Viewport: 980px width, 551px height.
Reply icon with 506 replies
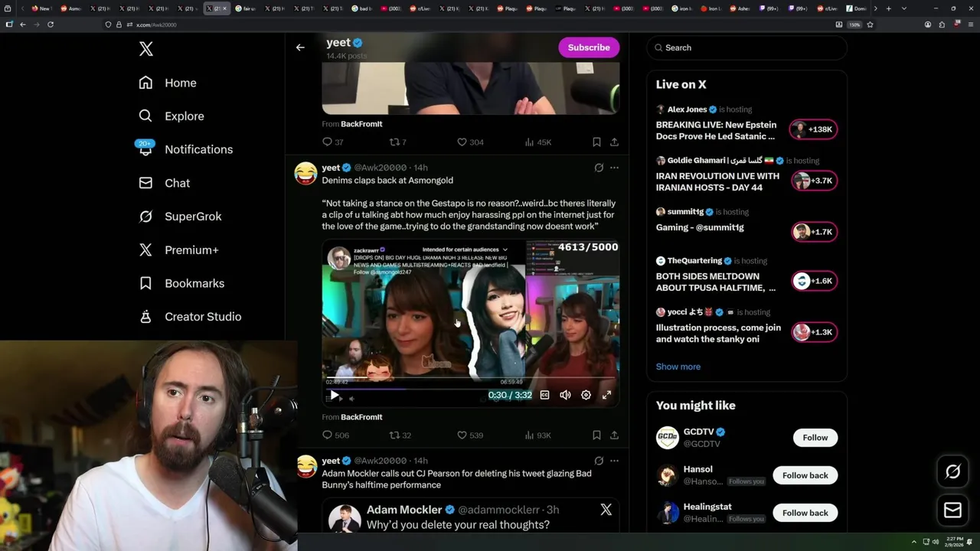pyautogui.click(x=335, y=435)
